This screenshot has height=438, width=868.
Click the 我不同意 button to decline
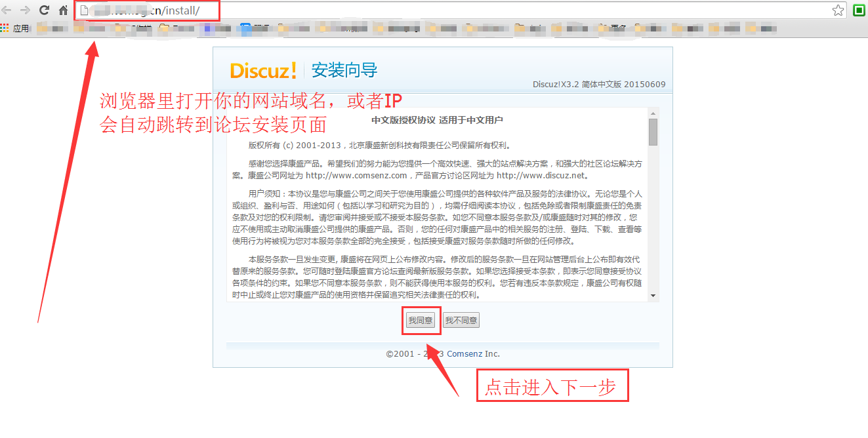[461, 320]
